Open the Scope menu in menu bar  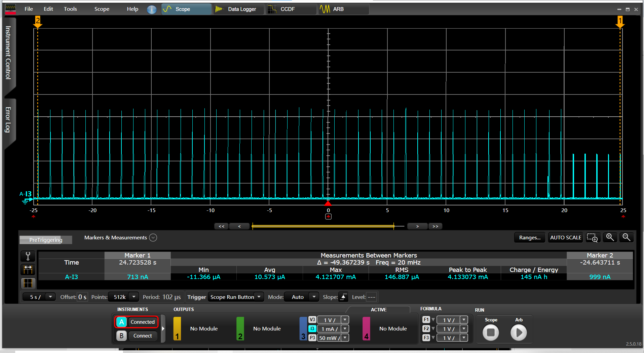(x=102, y=9)
